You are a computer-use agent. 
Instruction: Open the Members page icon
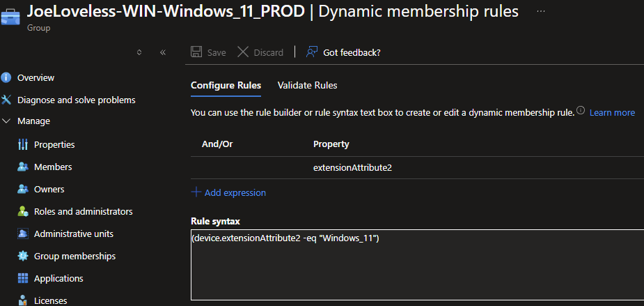(22, 167)
